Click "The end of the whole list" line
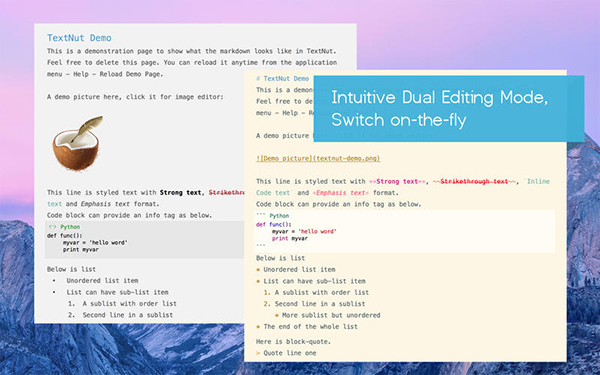 [x=307, y=327]
